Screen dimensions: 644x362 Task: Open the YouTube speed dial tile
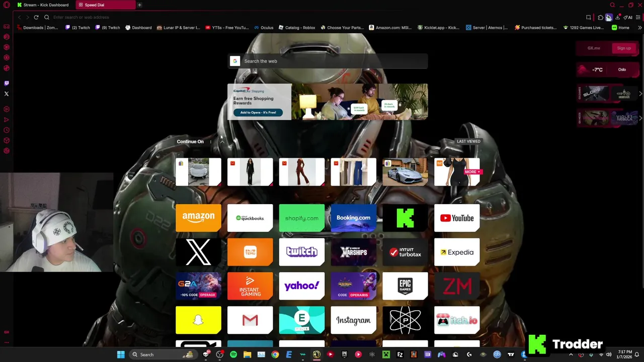click(x=457, y=218)
